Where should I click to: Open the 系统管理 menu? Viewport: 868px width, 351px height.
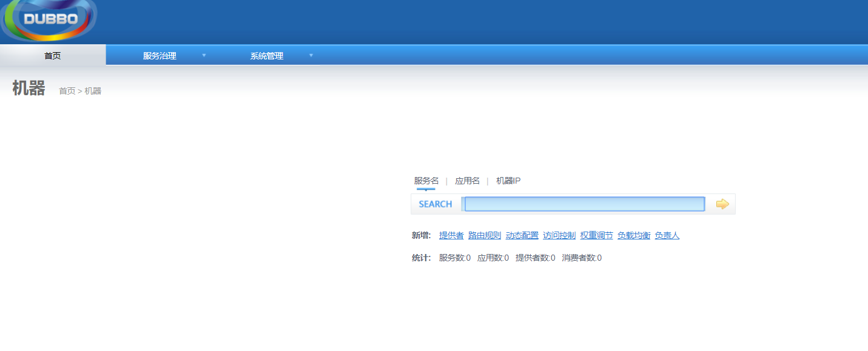266,56
